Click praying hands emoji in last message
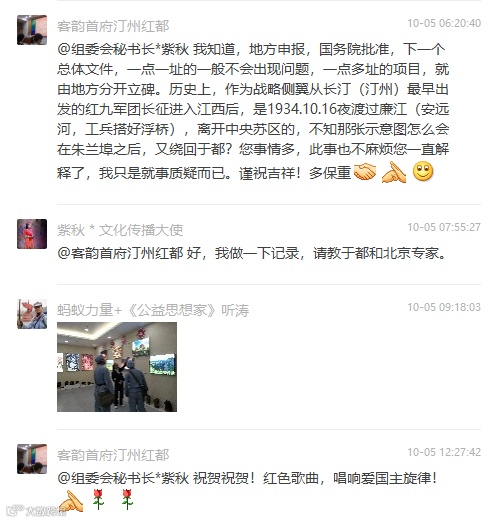Viewport: 493px width, 522px height. click(70, 501)
